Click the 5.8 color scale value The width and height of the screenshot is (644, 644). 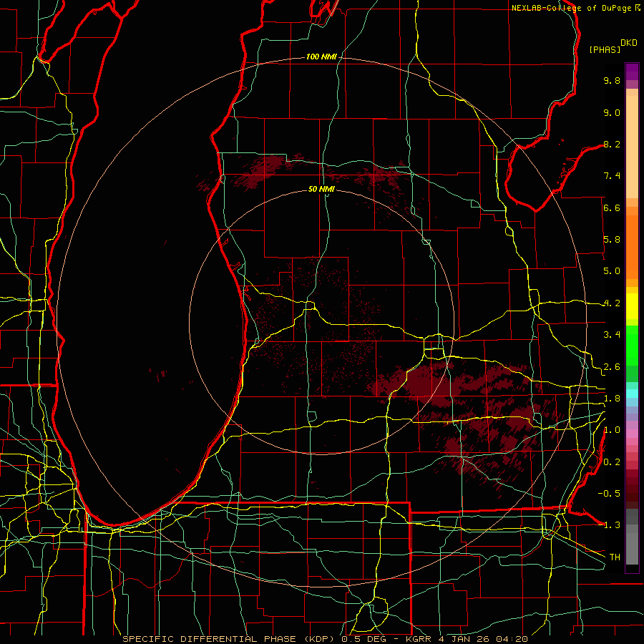coord(612,240)
